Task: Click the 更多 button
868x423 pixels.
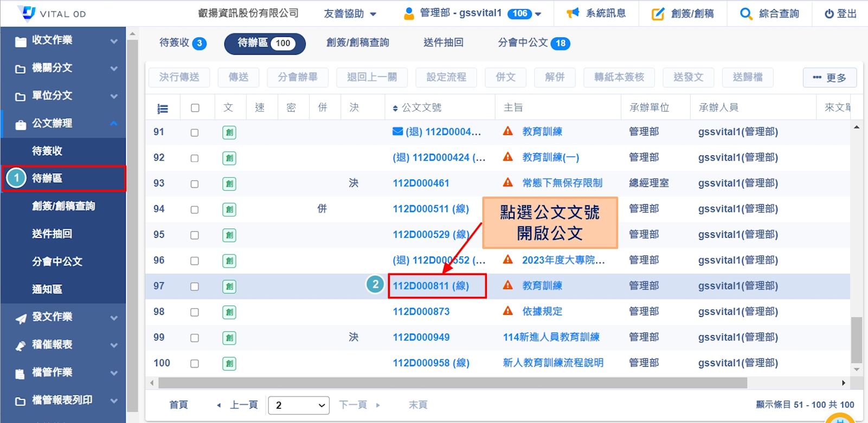Action: click(830, 77)
